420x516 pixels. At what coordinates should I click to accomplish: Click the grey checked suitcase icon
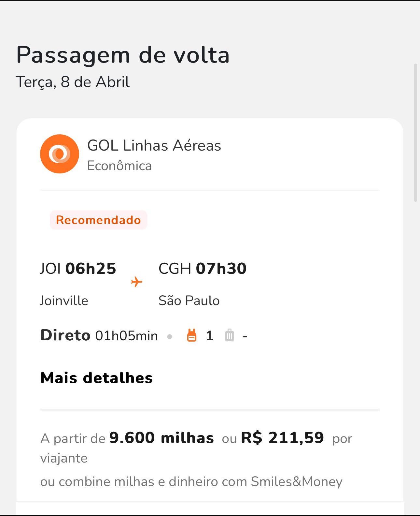230,335
